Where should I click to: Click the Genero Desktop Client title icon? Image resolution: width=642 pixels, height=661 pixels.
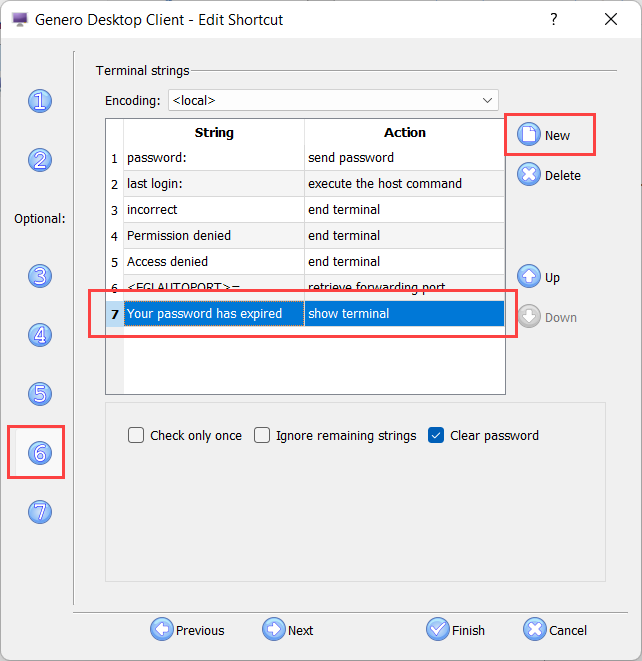click(x=20, y=20)
